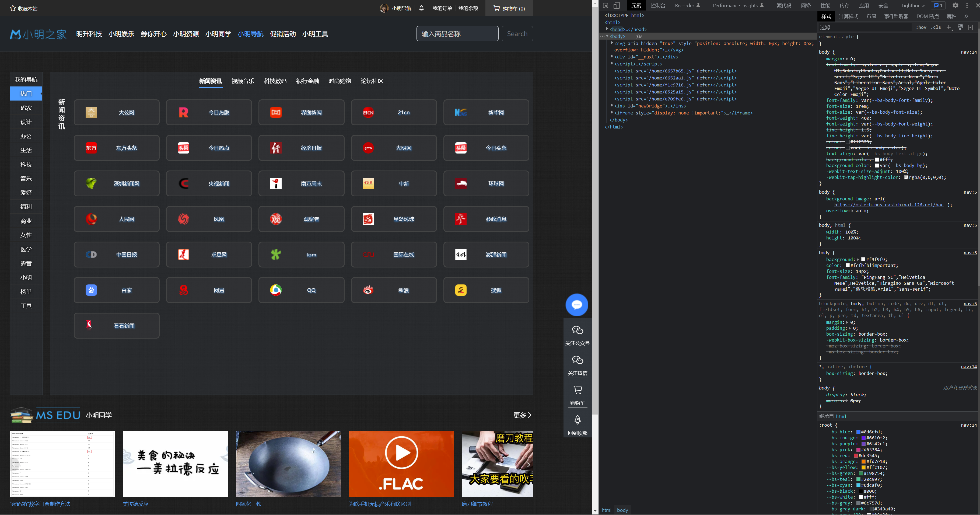
Task: Open the 美拉德反应 article thumbnail
Action: (x=175, y=464)
